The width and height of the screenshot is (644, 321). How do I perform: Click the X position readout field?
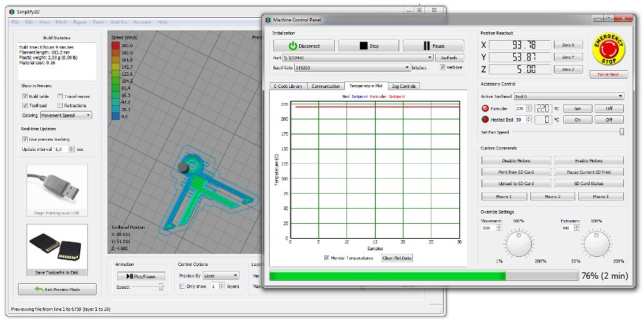click(520, 45)
